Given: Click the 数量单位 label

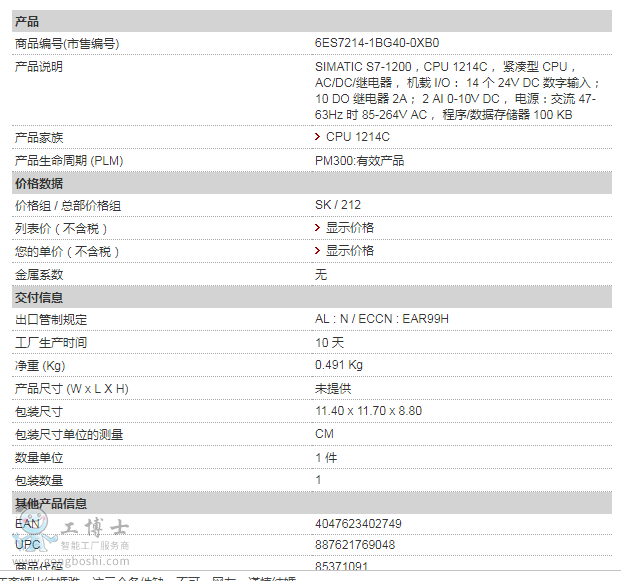Looking at the screenshot, I should (x=39, y=458).
